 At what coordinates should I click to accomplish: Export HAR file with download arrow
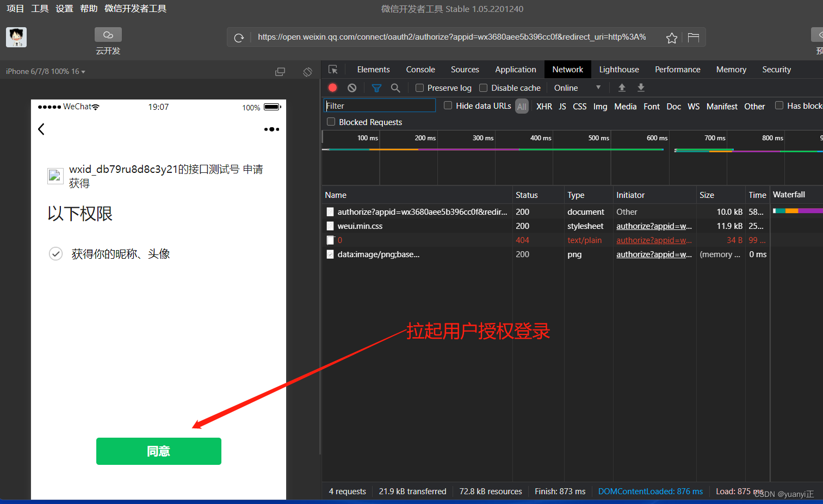[x=641, y=88]
